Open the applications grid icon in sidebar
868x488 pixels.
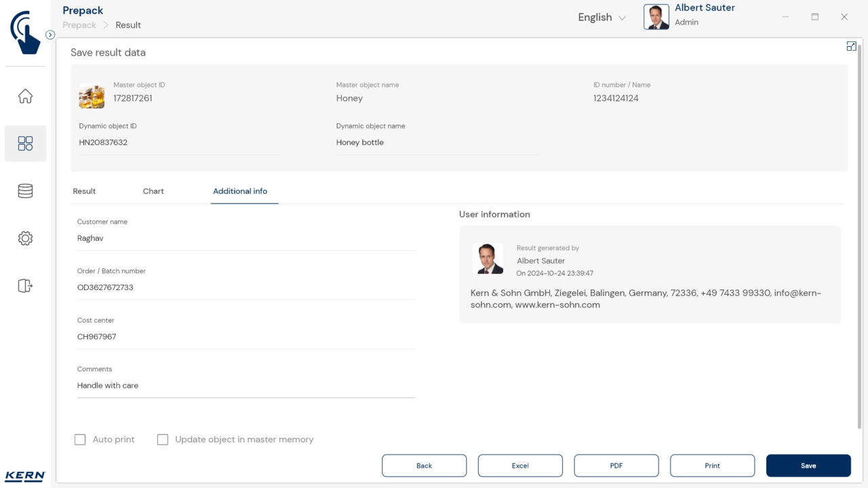(x=25, y=143)
